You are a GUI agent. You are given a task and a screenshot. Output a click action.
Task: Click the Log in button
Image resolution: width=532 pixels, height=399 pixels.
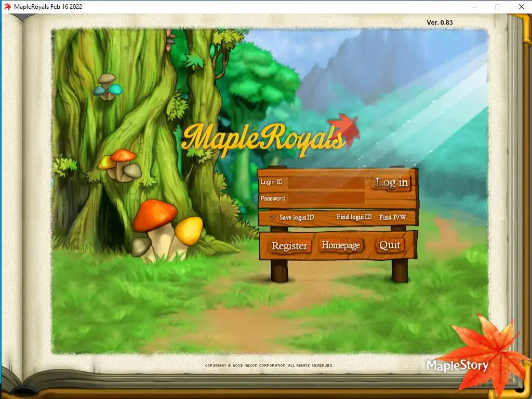point(392,183)
